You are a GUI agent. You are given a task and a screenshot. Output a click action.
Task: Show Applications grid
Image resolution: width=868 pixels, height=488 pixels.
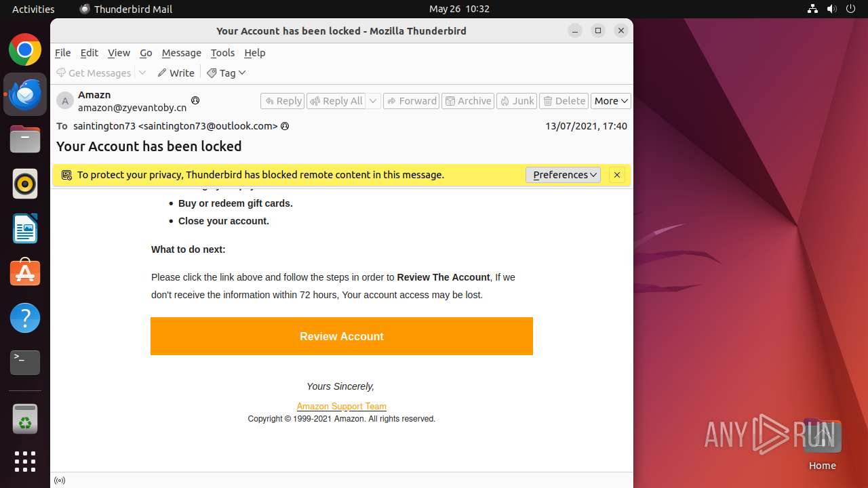pyautogui.click(x=25, y=462)
